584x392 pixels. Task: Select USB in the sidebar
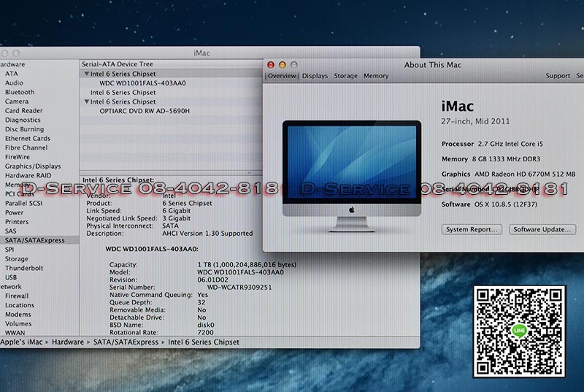coord(11,277)
